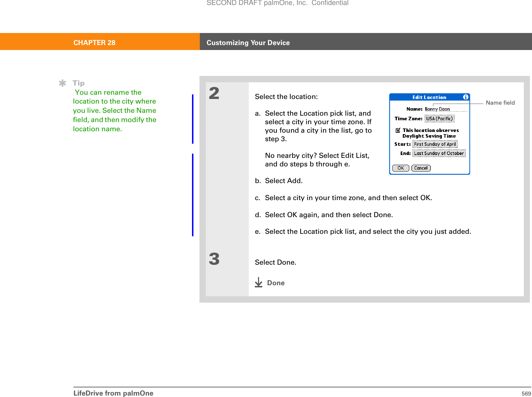Click step d about selecting OK again

(324, 215)
